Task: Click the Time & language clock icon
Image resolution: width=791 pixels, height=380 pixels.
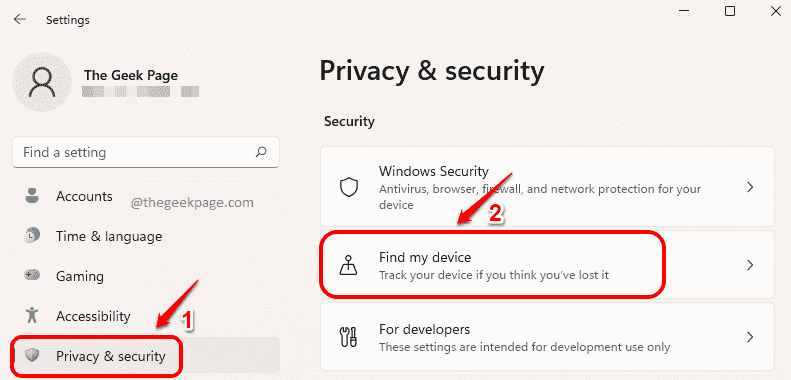Action: [32, 236]
